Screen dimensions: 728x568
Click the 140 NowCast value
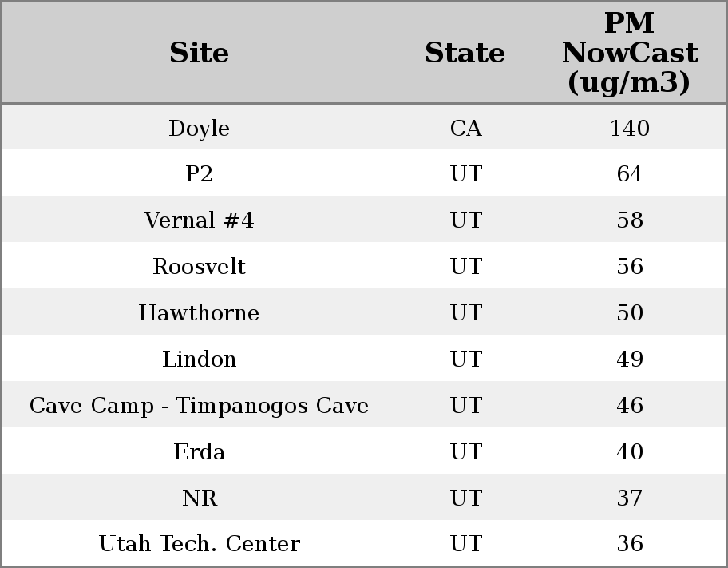(629, 129)
